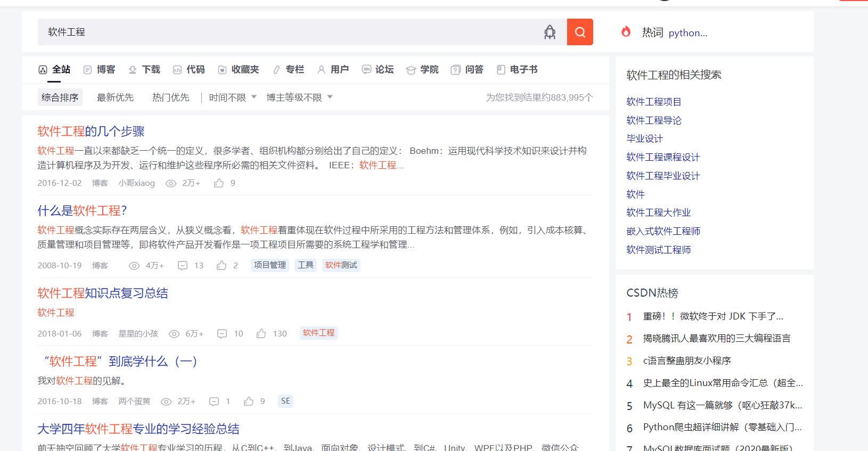Image resolution: width=868 pixels, height=451 pixels.
Task: Click the flame icon beside 热词
Action: [626, 32]
